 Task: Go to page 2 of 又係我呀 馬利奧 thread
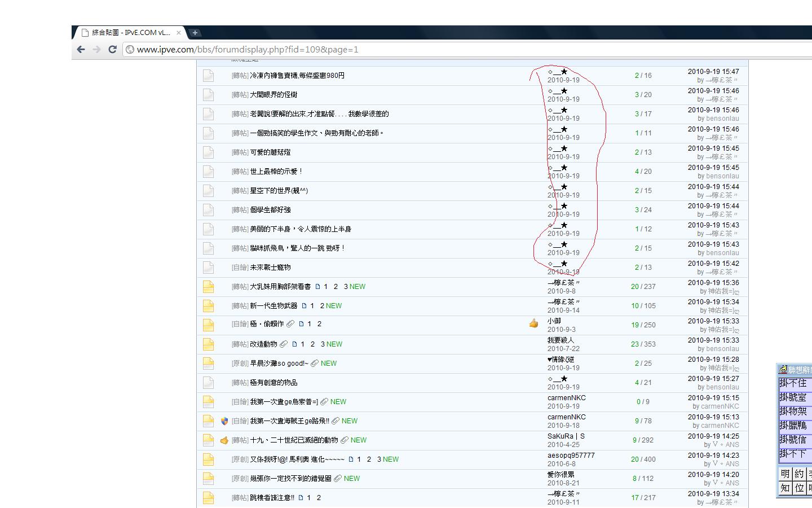click(369, 459)
